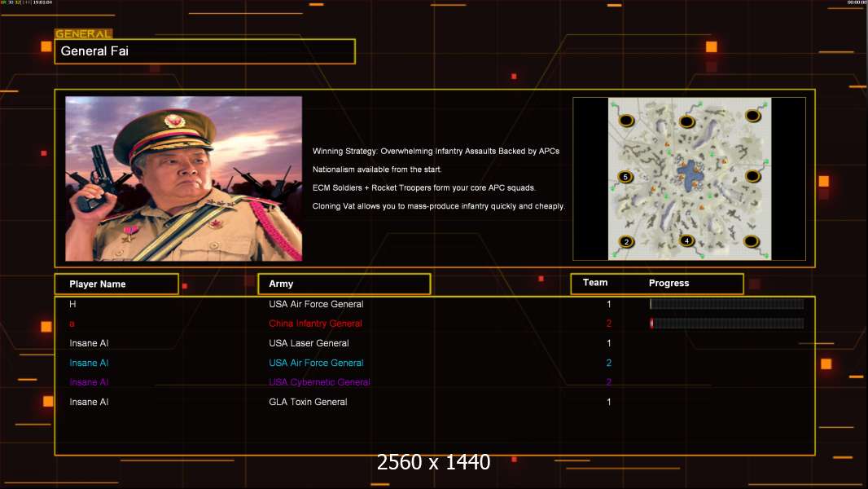868x489 pixels.
Task: Click cyan team number 2
Action: (x=609, y=363)
